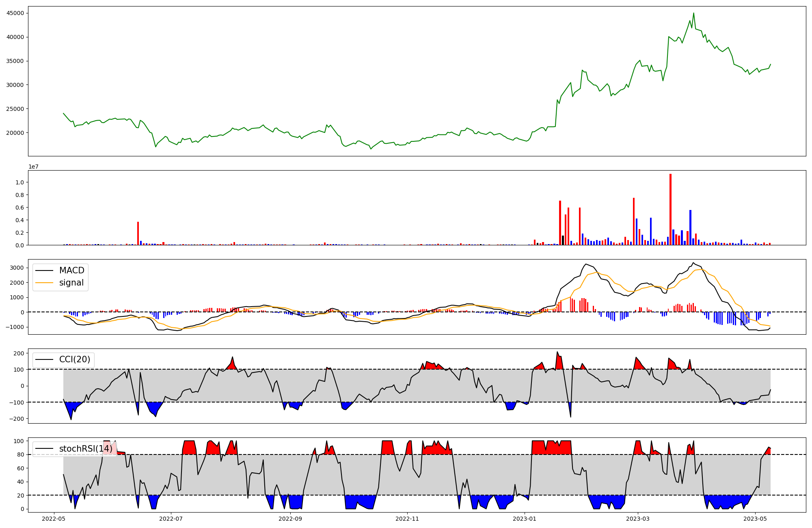Click the 80 stochRSI axis label
The image size is (812, 528).
[x=20, y=454]
